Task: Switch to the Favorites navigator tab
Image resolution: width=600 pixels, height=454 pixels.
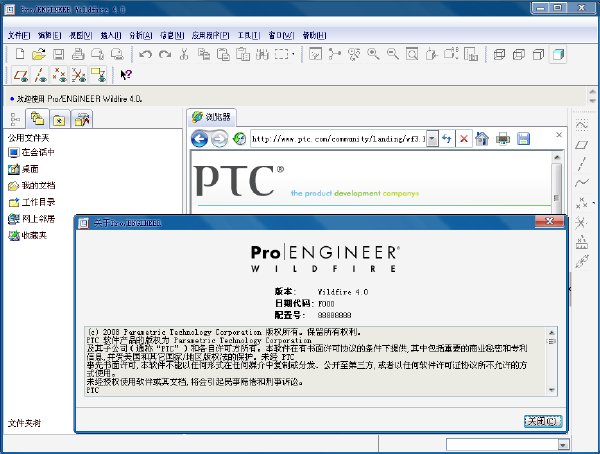Action: click(59, 120)
